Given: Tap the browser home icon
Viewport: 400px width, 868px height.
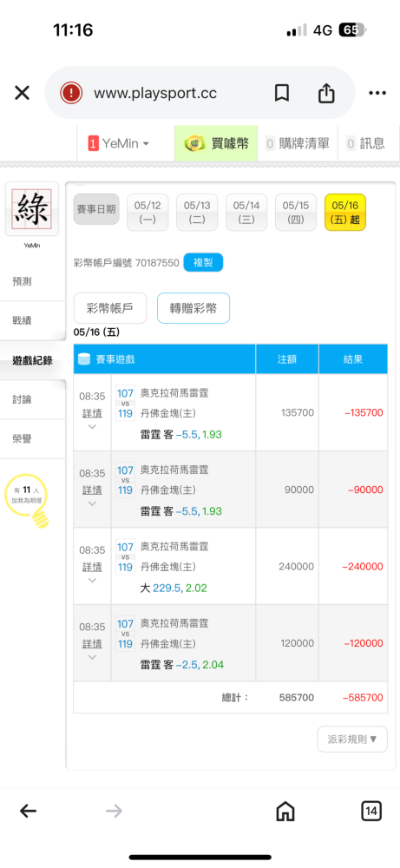Looking at the screenshot, I should [285, 812].
